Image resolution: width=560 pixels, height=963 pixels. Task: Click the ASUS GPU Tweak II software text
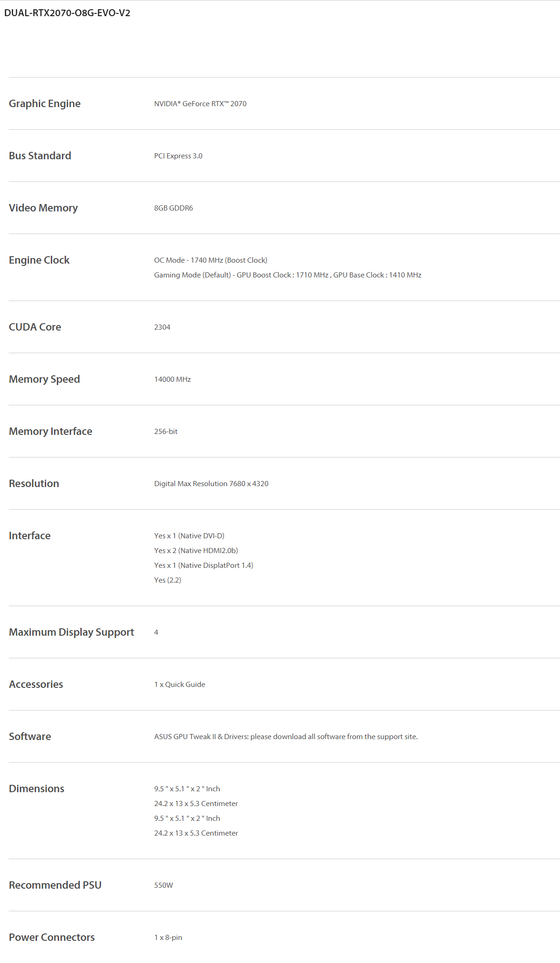[x=286, y=737]
